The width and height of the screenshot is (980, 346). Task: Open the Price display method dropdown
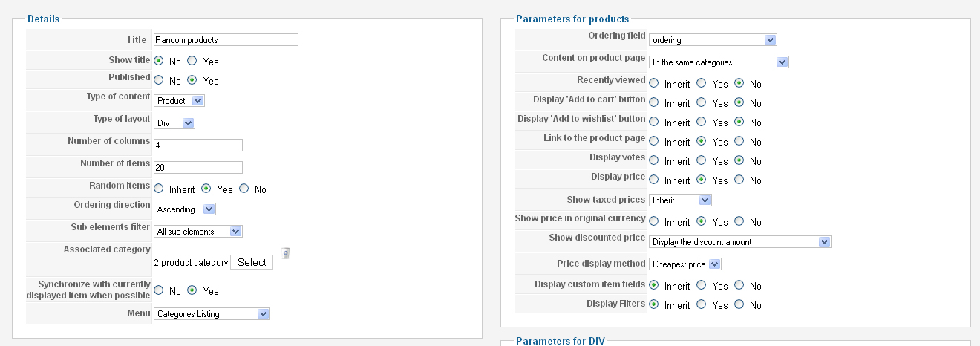pyautogui.click(x=685, y=264)
